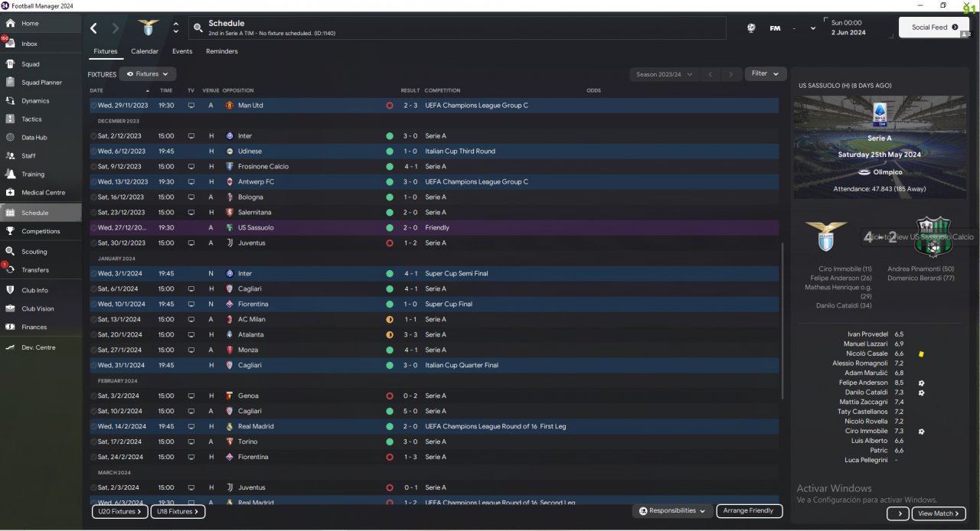Toggle the circle beside Genoa 3/2/2024 fixture
The height and width of the screenshot is (531, 980).
point(94,396)
